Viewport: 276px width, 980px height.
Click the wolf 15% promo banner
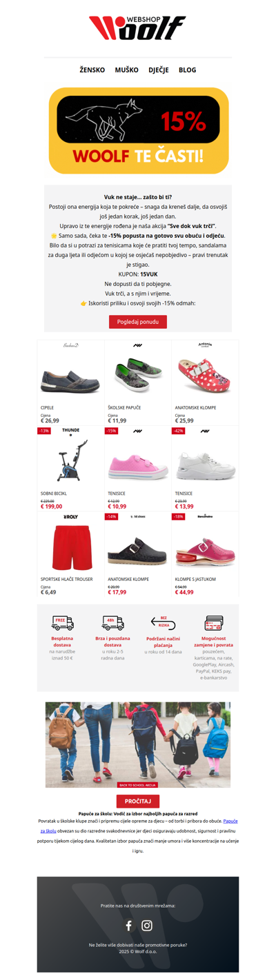pyautogui.click(x=138, y=130)
